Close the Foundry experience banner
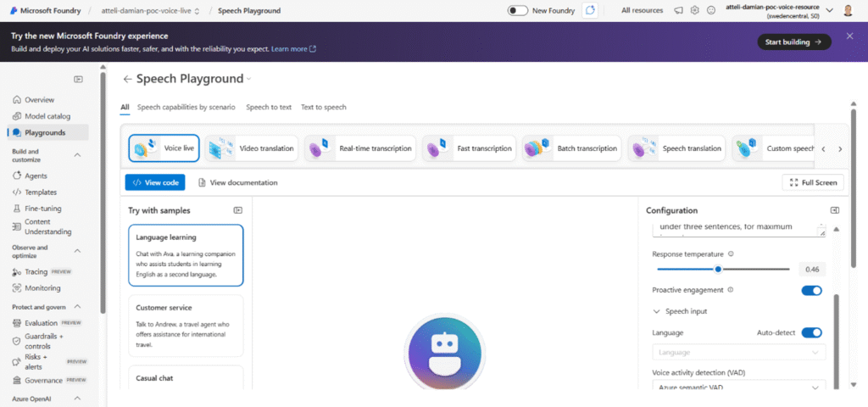 click(x=849, y=36)
